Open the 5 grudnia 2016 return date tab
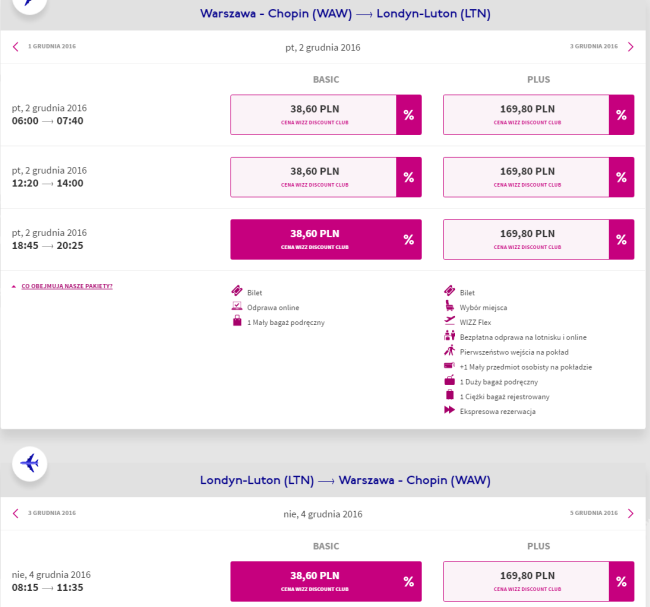 (x=601, y=513)
